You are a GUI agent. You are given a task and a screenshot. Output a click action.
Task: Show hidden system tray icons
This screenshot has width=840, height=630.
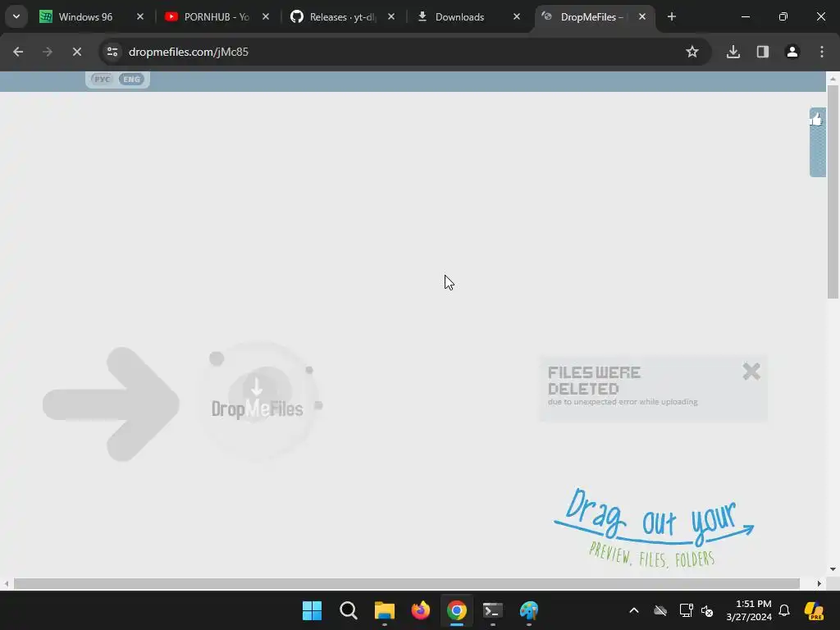634,610
